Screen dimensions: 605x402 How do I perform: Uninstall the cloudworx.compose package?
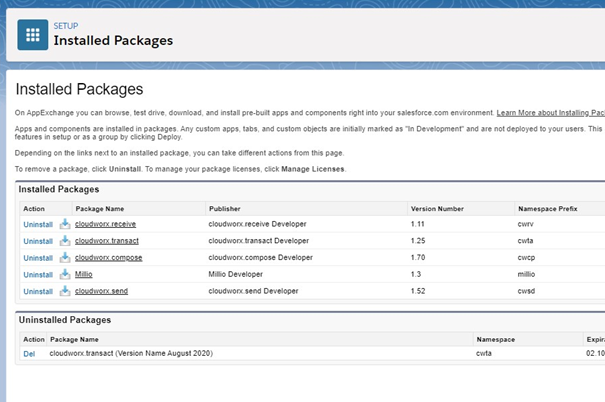point(38,258)
